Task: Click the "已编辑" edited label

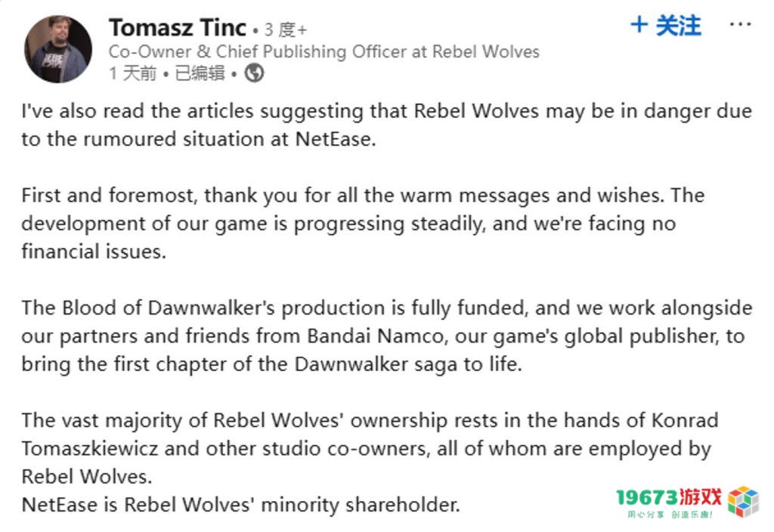Action: [200, 73]
